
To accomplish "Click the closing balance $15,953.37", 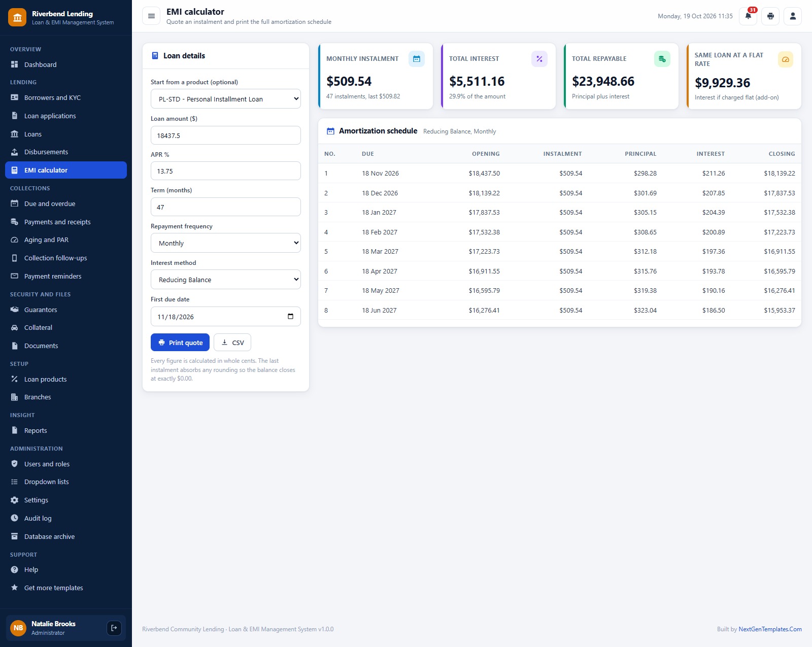I will pyautogui.click(x=780, y=311).
